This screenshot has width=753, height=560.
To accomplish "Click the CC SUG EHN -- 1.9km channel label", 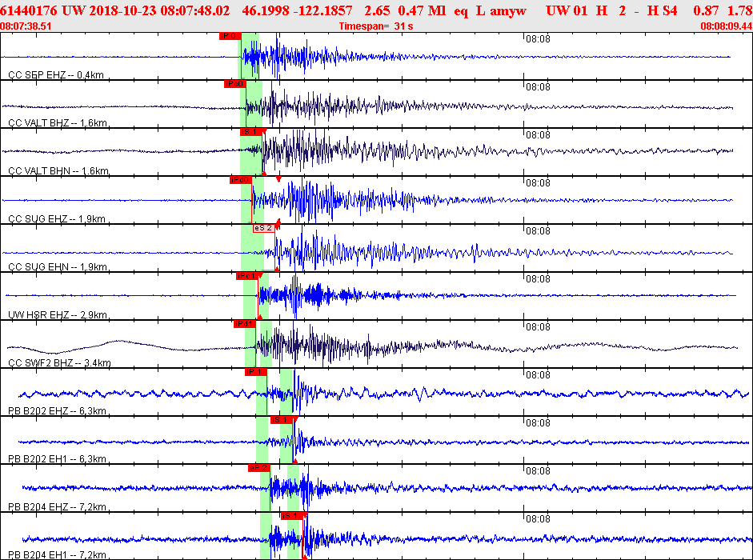I will (x=58, y=267).
